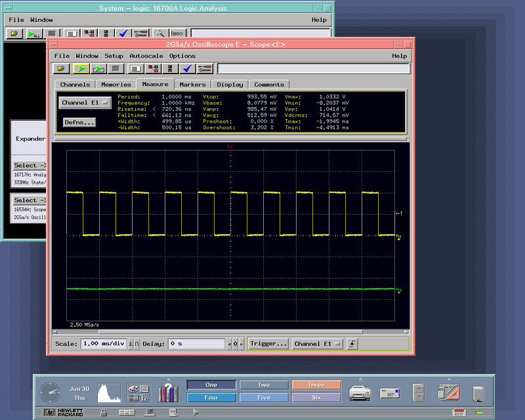Open the CPU load graph icon
This screenshot has height=420, width=525.
tap(109, 393)
